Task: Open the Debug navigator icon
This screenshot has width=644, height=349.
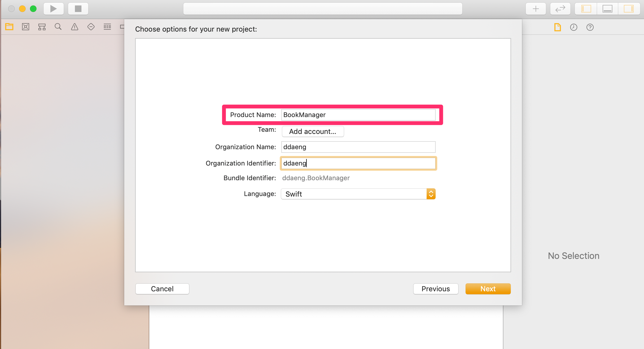Action: (x=107, y=27)
